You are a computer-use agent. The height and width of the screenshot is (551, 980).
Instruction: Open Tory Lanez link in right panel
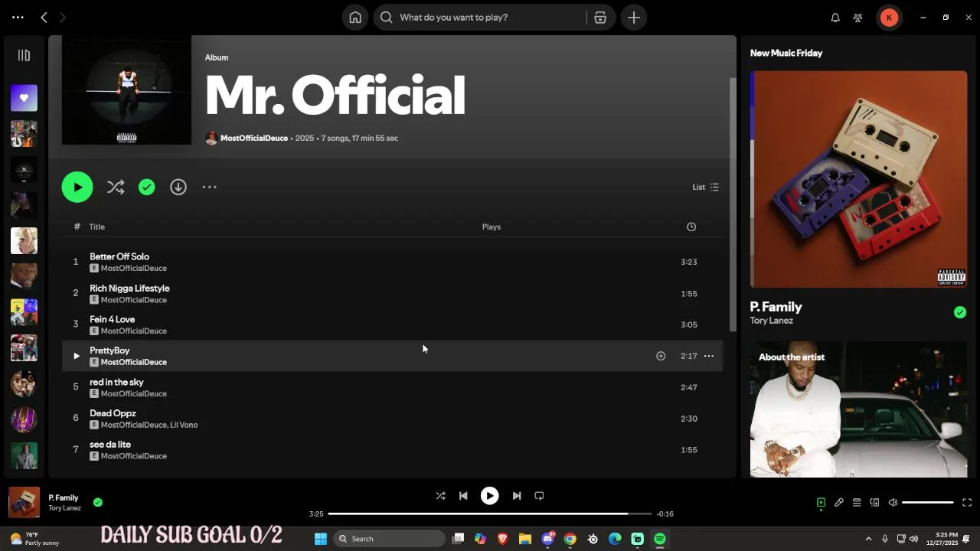(771, 321)
